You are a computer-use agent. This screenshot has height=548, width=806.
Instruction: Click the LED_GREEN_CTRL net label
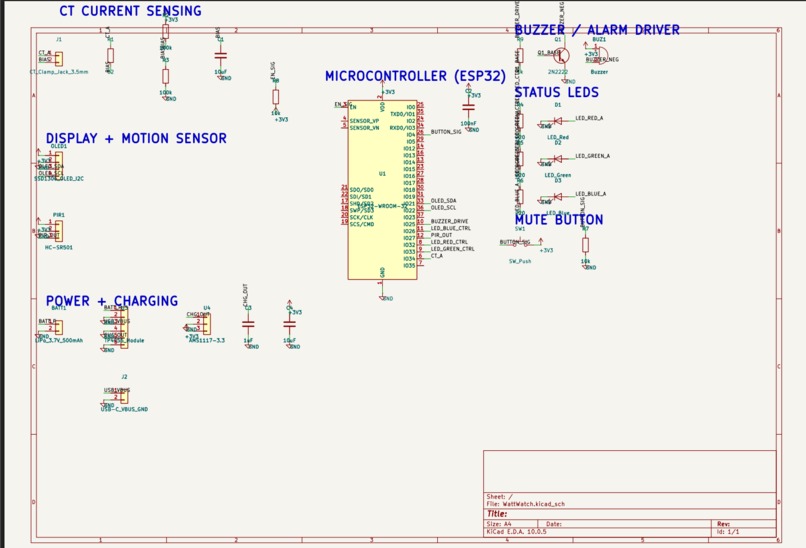(452, 249)
